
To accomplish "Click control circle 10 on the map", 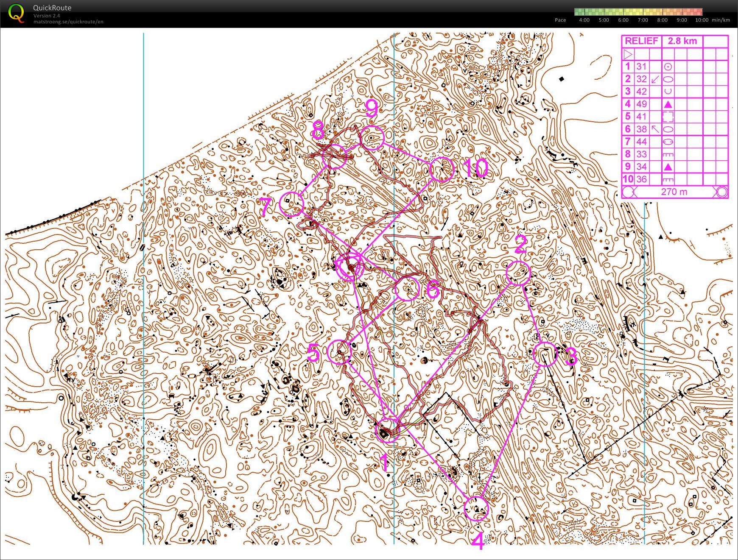I will pos(442,170).
